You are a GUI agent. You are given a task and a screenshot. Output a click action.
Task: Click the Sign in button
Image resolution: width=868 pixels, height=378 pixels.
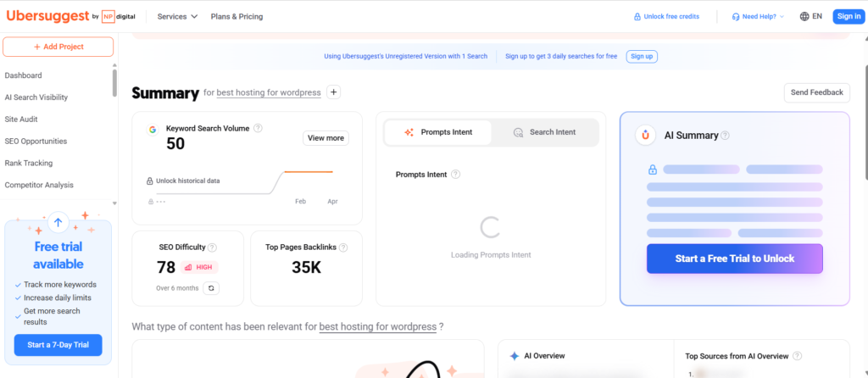tap(849, 17)
